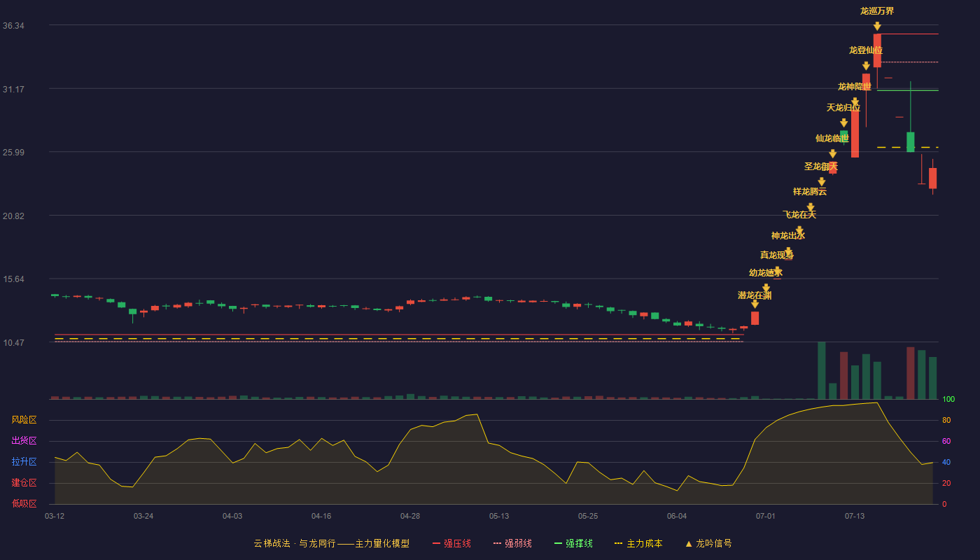Click the magenta 60 indicator scale label
The width and height of the screenshot is (980, 560).
(x=946, y=441)
